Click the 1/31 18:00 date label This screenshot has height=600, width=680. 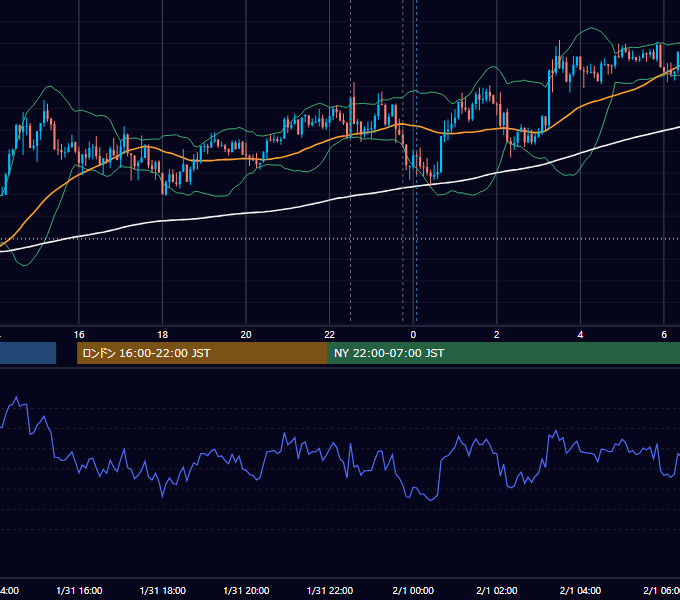coord(163,591)
